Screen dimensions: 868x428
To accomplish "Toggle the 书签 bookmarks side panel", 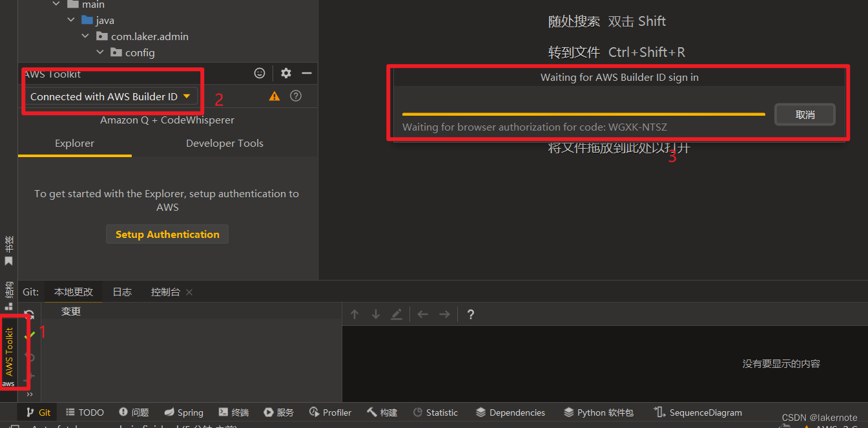I will pos(9,251).
